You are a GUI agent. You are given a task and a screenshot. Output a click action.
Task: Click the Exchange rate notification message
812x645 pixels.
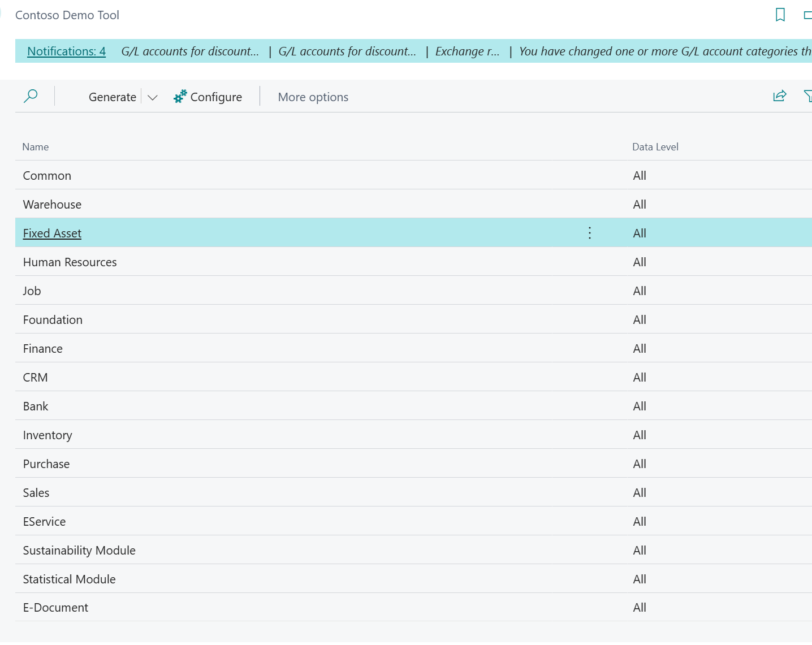click(468, 51)
